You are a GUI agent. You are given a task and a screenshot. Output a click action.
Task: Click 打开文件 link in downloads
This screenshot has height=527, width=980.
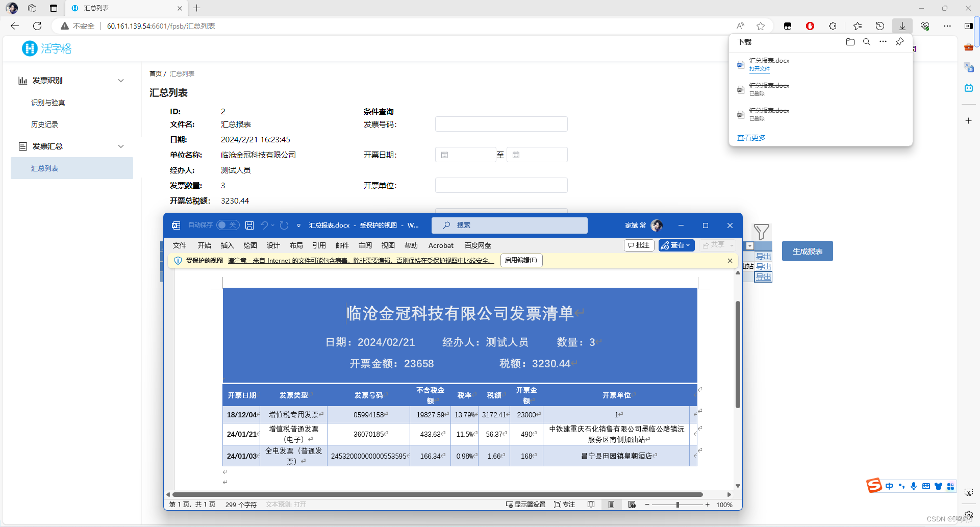pos(759,69)
